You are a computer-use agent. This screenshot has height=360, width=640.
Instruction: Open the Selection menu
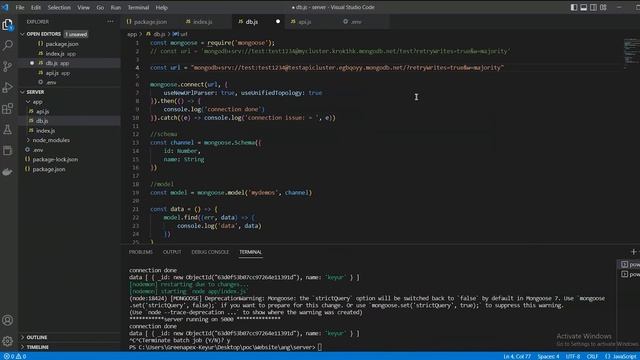tap(59, 7)
